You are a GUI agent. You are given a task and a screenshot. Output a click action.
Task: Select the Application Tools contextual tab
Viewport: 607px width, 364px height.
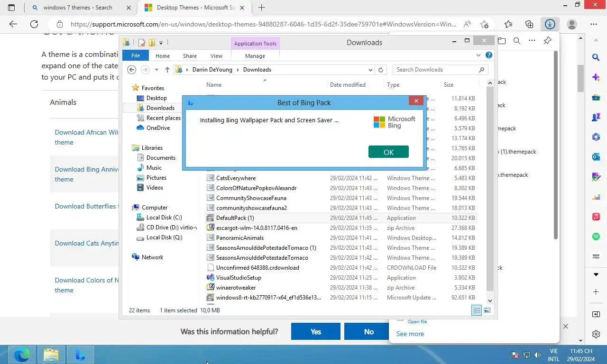click(255, 44)
